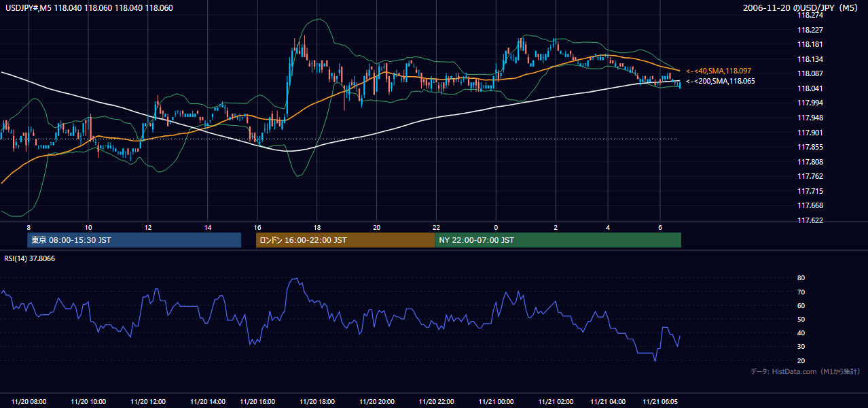The width and height of the screenshot is (868, 408).
Task: Click RSI axis level 40
Action: [801, 333]
